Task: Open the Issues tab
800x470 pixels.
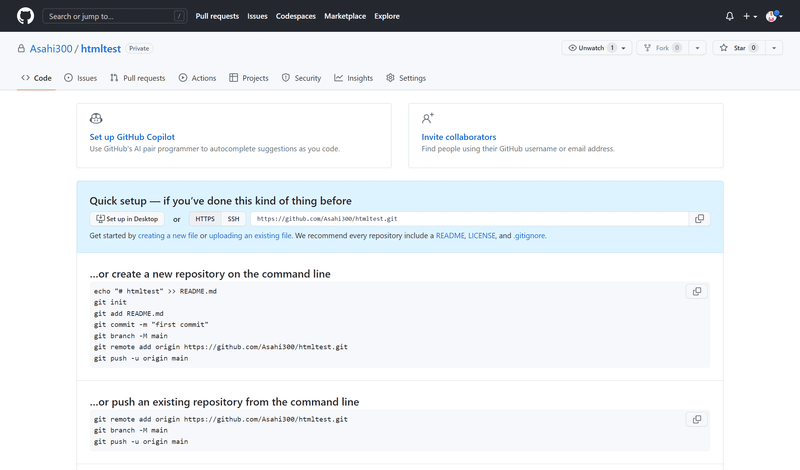Action: coord(81,78)
